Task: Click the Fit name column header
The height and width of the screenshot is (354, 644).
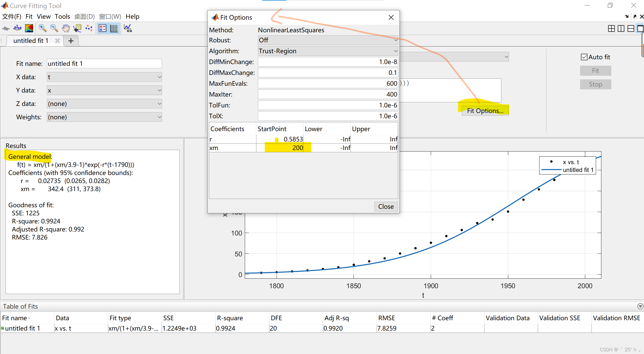Action: [x=27, y=318]
